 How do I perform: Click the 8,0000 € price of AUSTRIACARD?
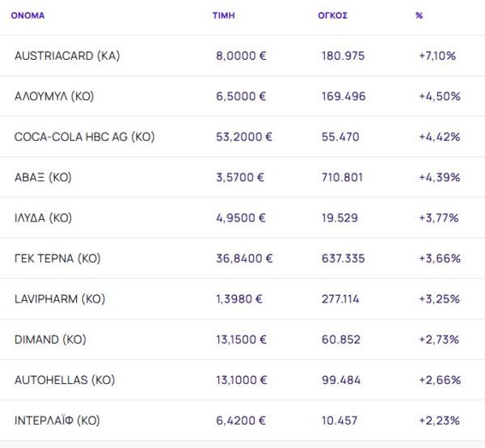(241, 56)
